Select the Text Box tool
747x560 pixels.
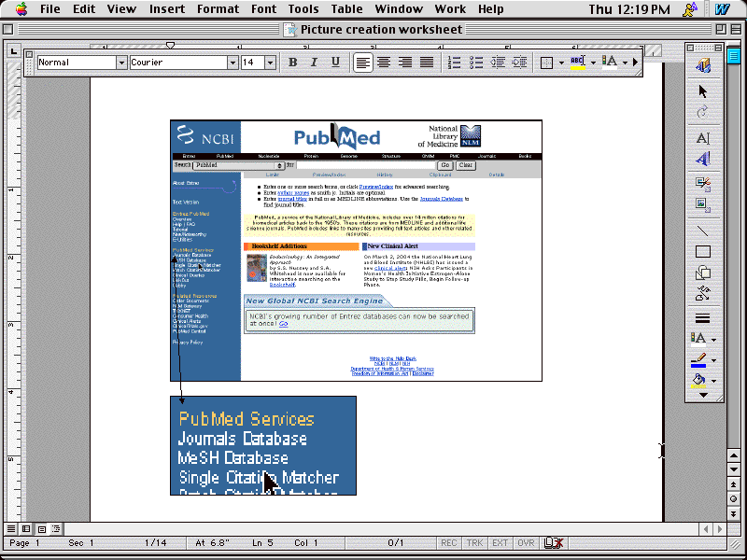tap(703, 138)
